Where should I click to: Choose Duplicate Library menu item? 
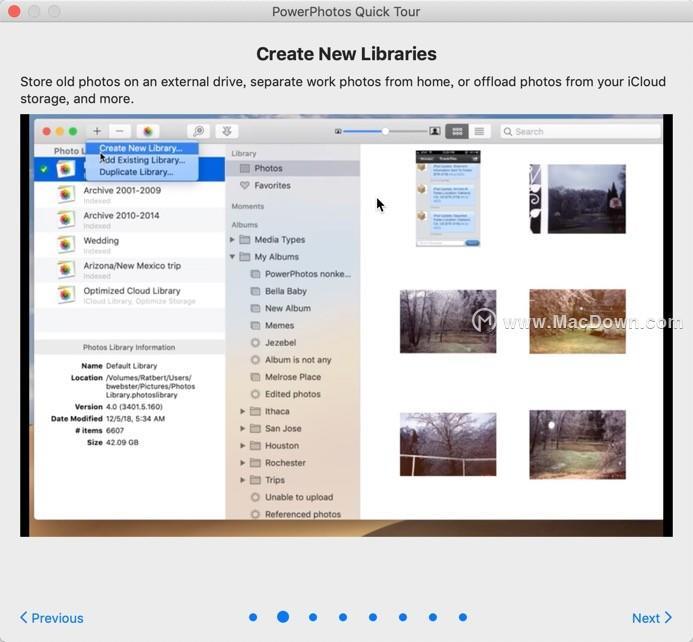click(x=141, y=172)
